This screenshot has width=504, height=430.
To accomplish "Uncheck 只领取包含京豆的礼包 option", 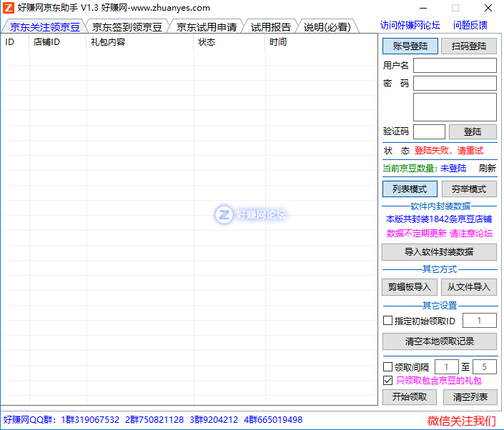I will click(388, 380).
